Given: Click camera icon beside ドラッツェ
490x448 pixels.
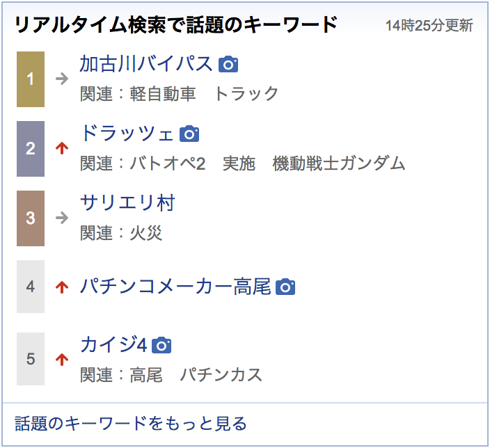Looking at the screenshot, I should tap(189, 134).
